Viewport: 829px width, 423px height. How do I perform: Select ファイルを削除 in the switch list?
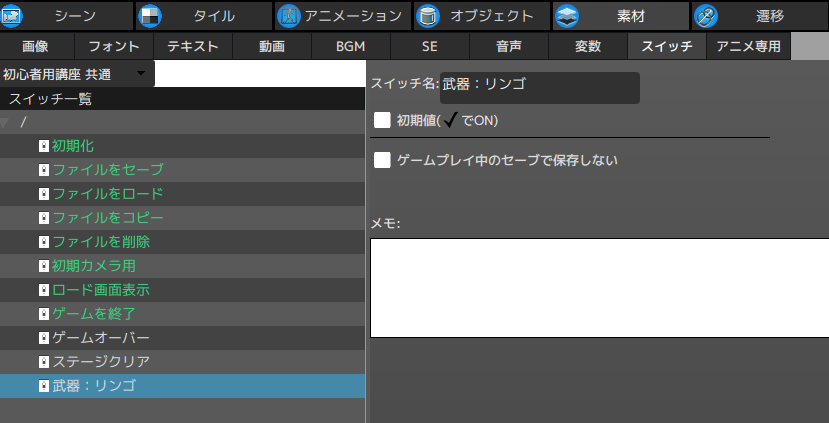pyautogui.click(x=182, y=242)
